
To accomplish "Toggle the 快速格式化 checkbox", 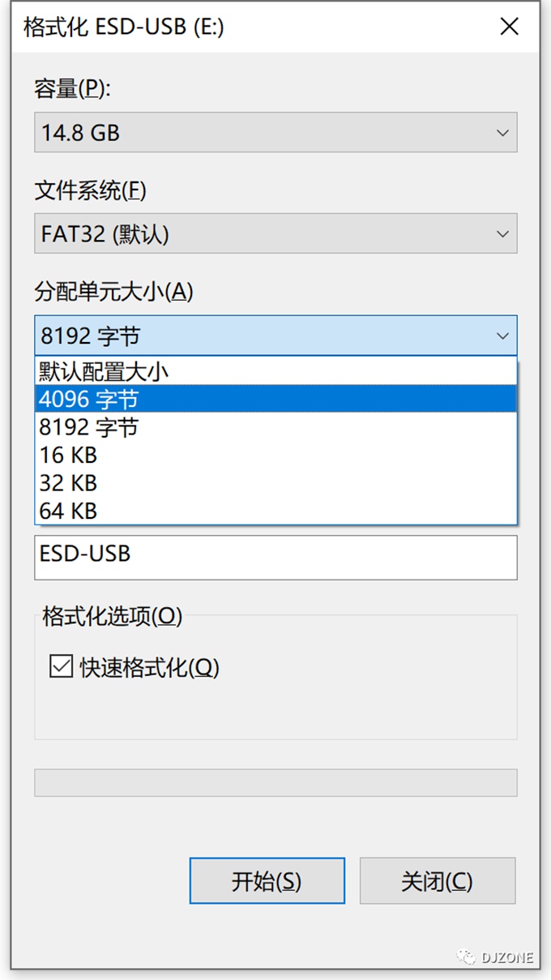I will pyautogui.click(x=62, y=667).
